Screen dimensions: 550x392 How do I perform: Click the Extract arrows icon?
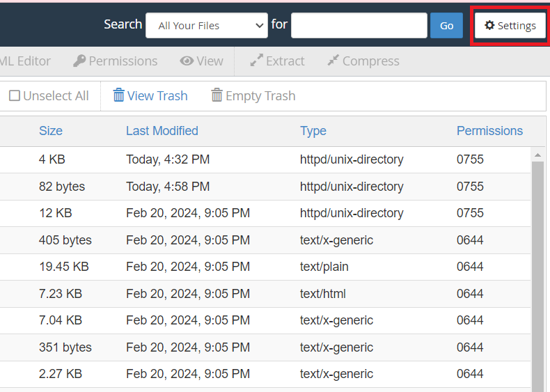click(x=256, y=61)
